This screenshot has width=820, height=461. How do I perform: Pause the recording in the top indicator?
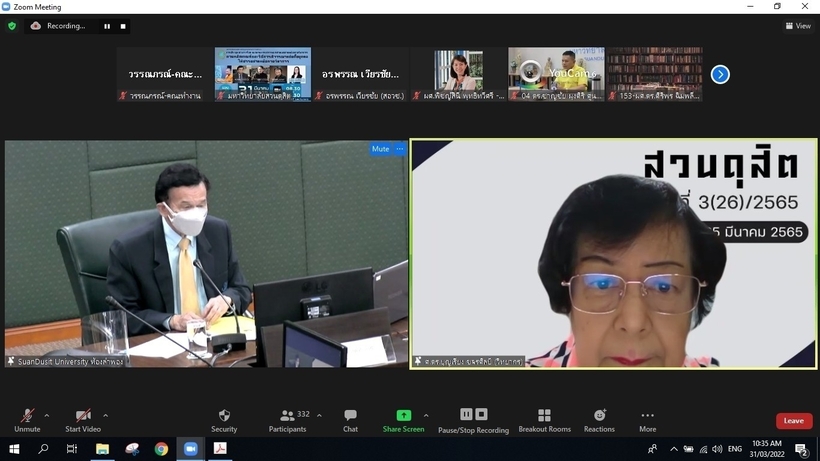[107, 26]
